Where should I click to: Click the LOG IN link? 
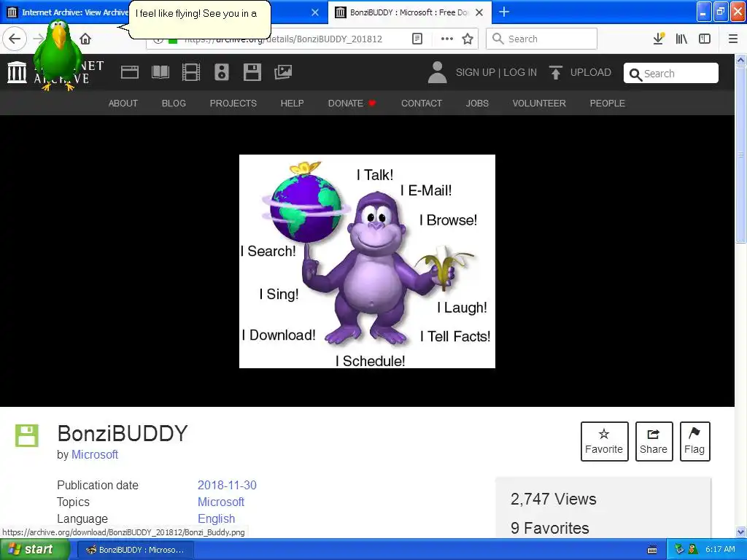(x=520, y=72)
